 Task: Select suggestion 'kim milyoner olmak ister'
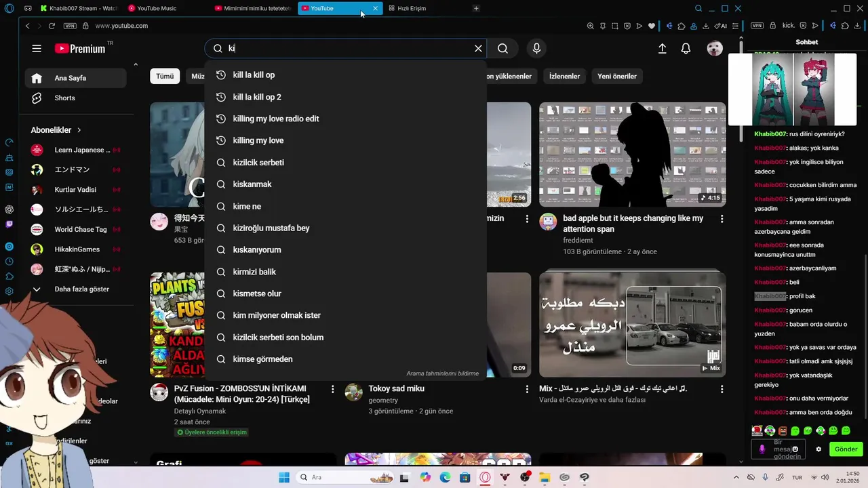coord(345,315)
